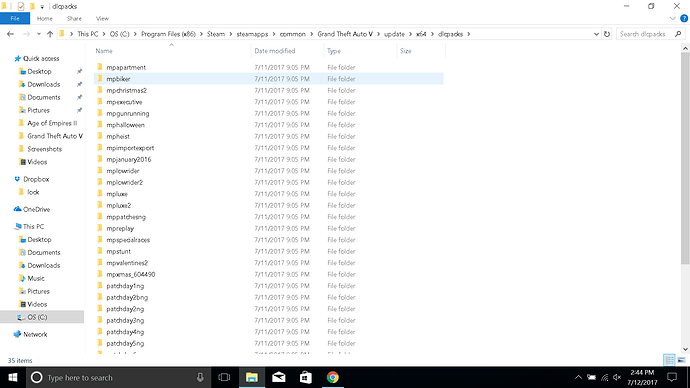Open Screenshots in Quick access
Screen dimensions: 690x388
tap(44, 149)
